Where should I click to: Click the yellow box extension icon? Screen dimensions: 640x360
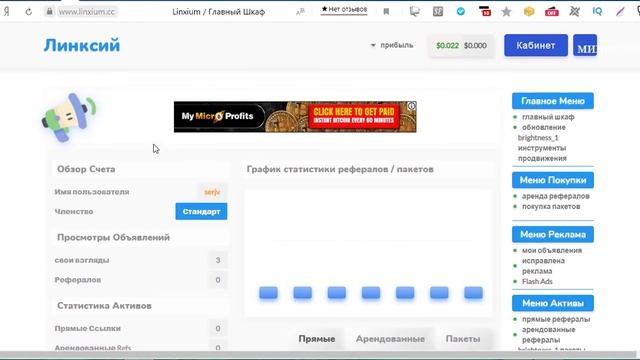pos(529,11)
